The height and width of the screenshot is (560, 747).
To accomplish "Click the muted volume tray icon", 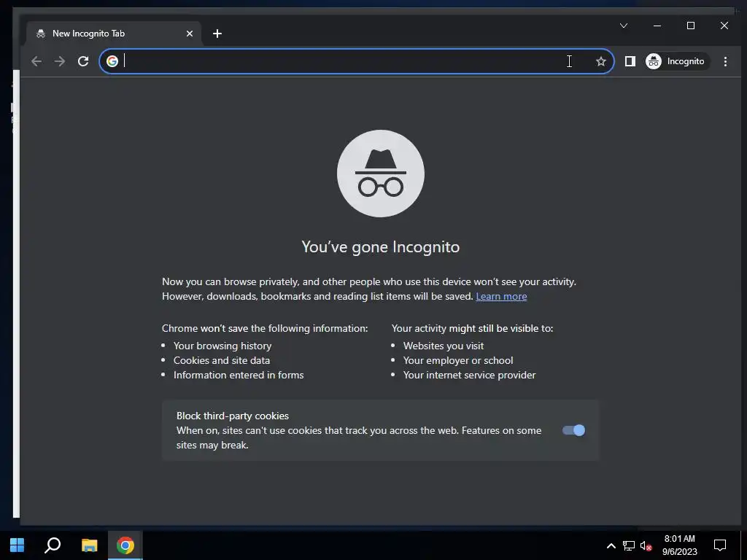I will [x=646, y=545].
